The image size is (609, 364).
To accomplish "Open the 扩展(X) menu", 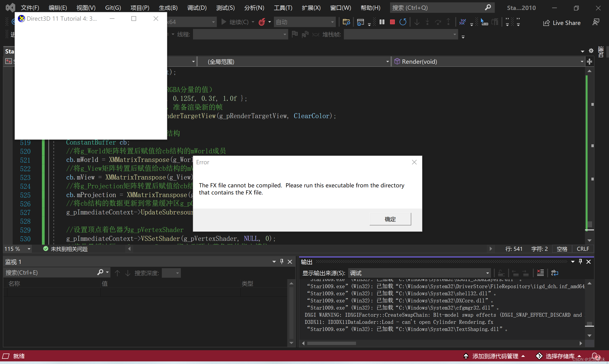I will click(x=311, y=8).
